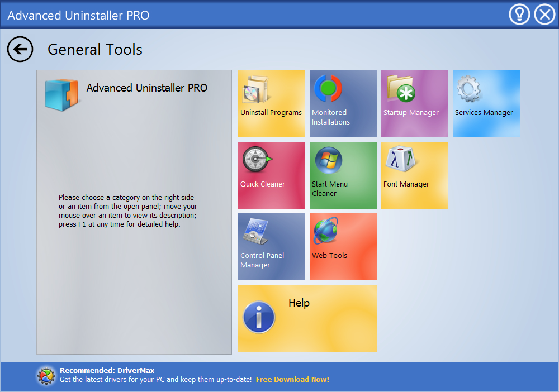
Task: Click the Font Manager lambda icon
Action: click(401, 159)
